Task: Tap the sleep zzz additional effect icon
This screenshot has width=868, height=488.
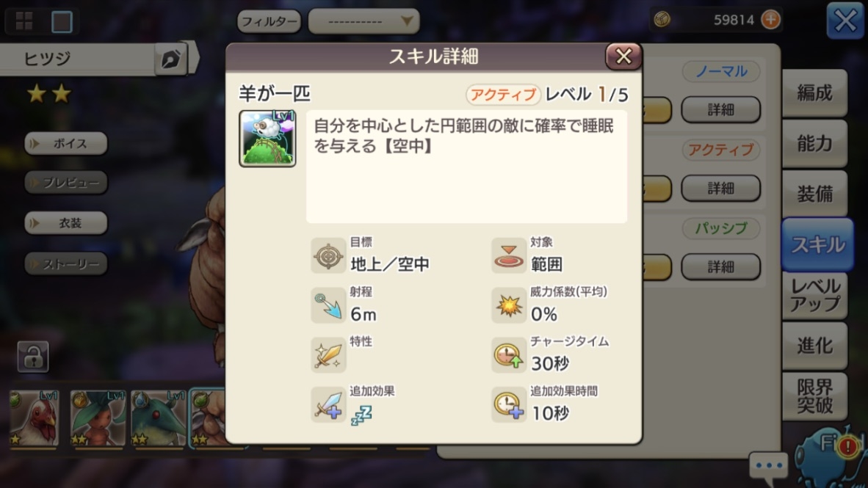Action: [x=361, y=415]
